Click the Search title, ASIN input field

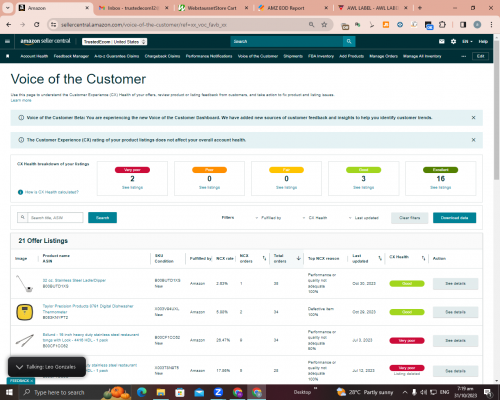pyautogui.click(x=55, y=218)
